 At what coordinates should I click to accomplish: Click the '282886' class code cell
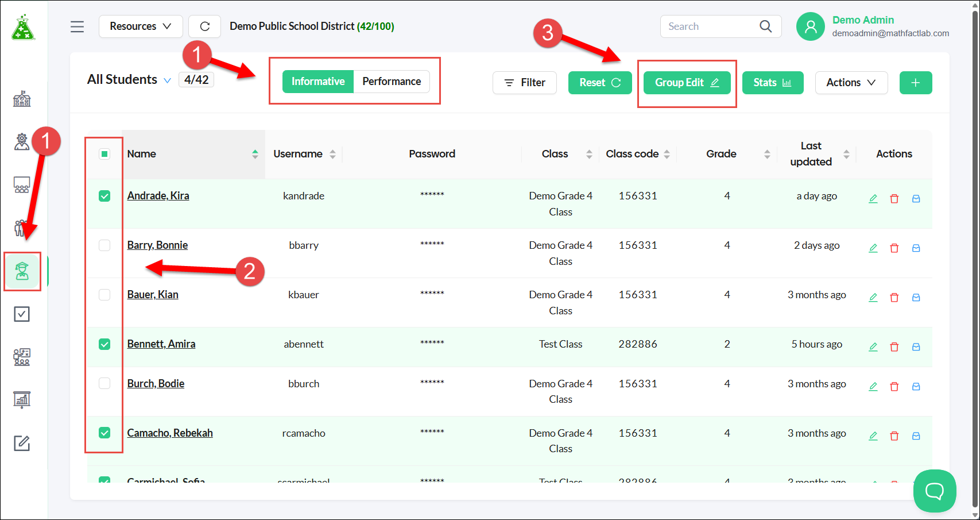click(638, 344)
